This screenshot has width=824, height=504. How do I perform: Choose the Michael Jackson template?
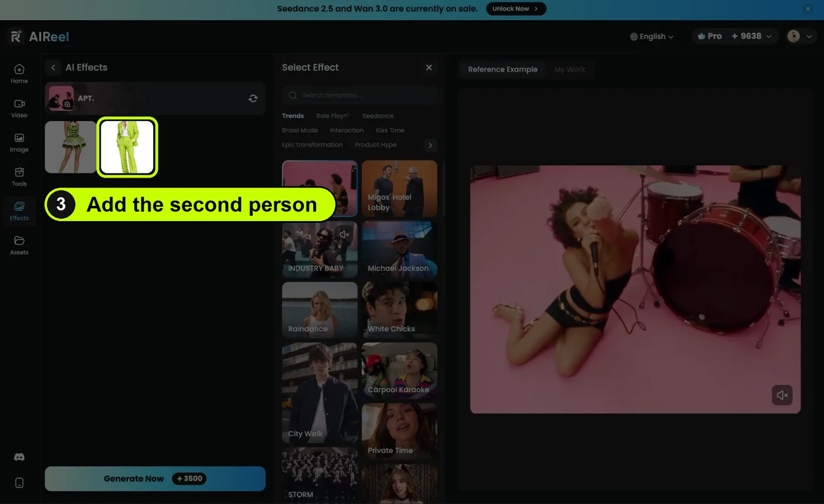tap(400, 249)
